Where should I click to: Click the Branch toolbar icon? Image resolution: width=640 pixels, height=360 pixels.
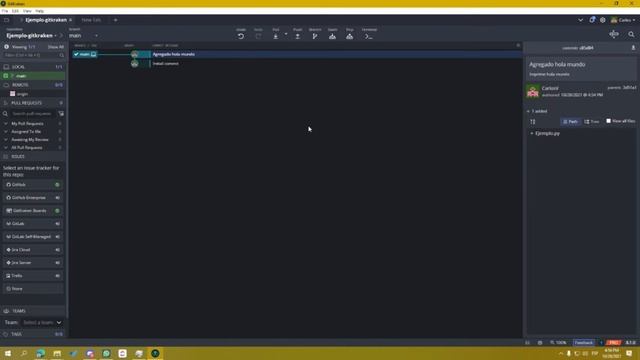pos(315,36)
